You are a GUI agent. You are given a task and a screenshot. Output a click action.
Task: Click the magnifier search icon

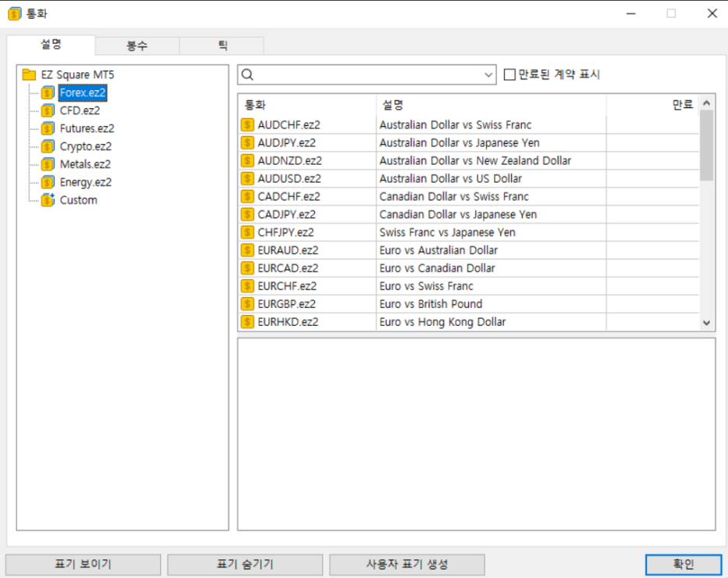point(248,75)
